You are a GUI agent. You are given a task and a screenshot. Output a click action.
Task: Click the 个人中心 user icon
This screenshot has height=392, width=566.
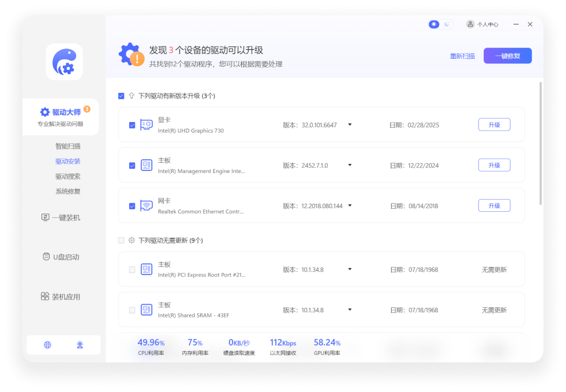470,24
